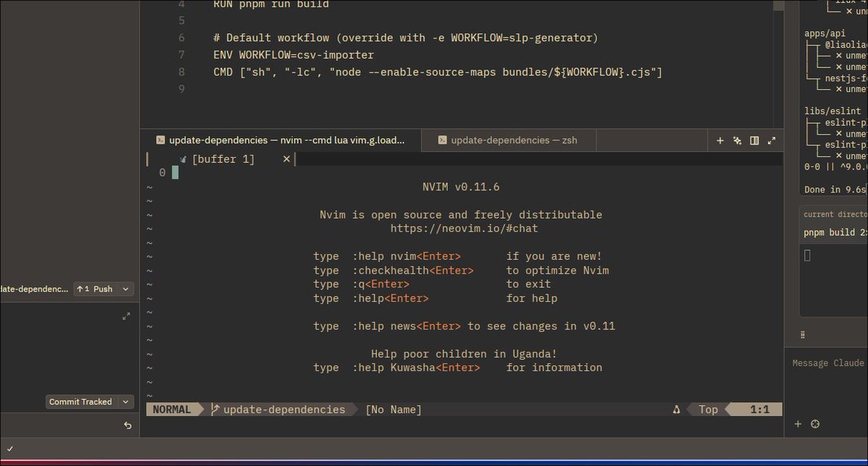The height and width of the screenshot is (466, 868).
Task: Click the ':help news<Enter>' line
Action: [464, 326]
